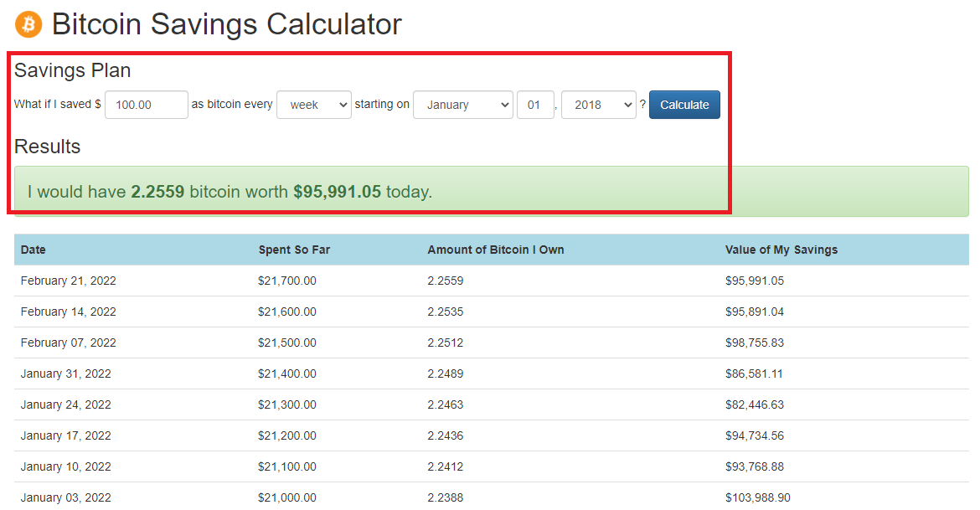Image resolution: width=980 pixels, height=510 pixels.
Task: Click the 2.2388 bitcoin amount cell
Action: tap(446, 497)
